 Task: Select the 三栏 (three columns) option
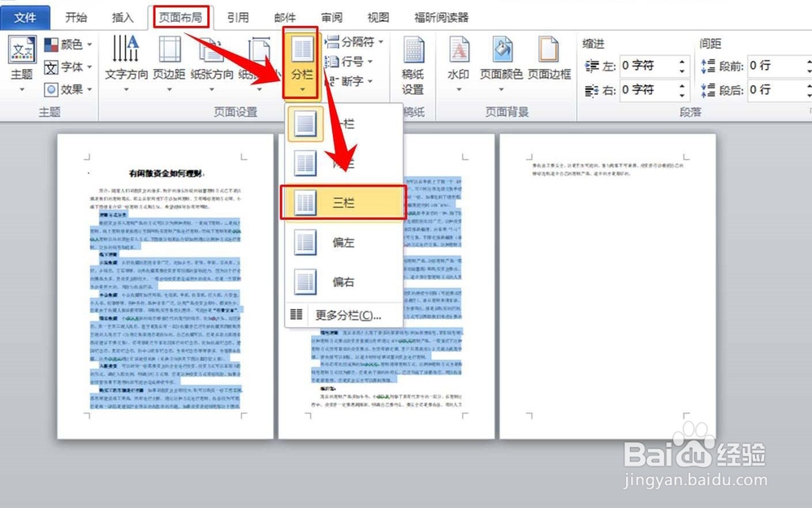[343, 203]
